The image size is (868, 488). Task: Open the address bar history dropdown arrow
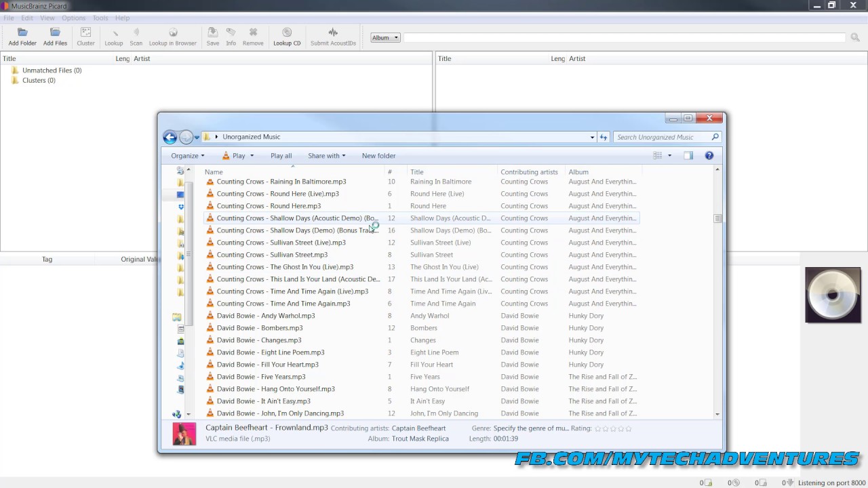click(x=592, y=137)
